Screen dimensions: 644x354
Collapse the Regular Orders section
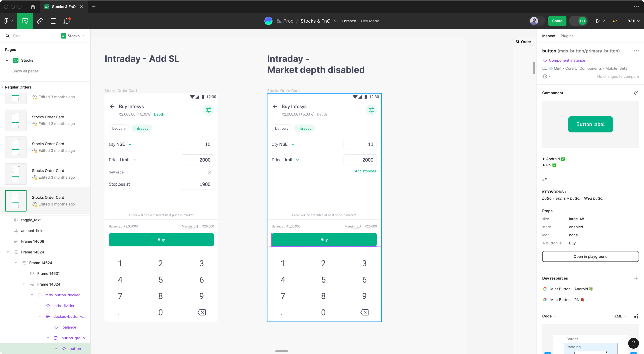(x=3, y=87)
